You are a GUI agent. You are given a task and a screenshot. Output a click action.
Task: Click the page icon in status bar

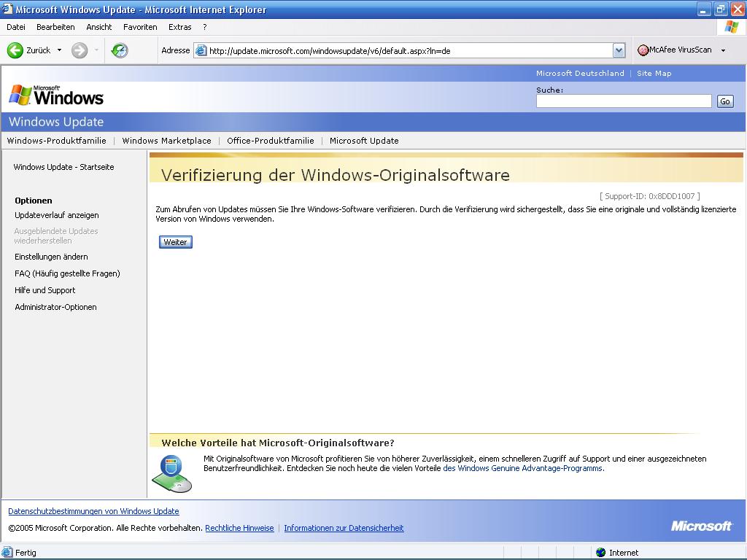7,553
